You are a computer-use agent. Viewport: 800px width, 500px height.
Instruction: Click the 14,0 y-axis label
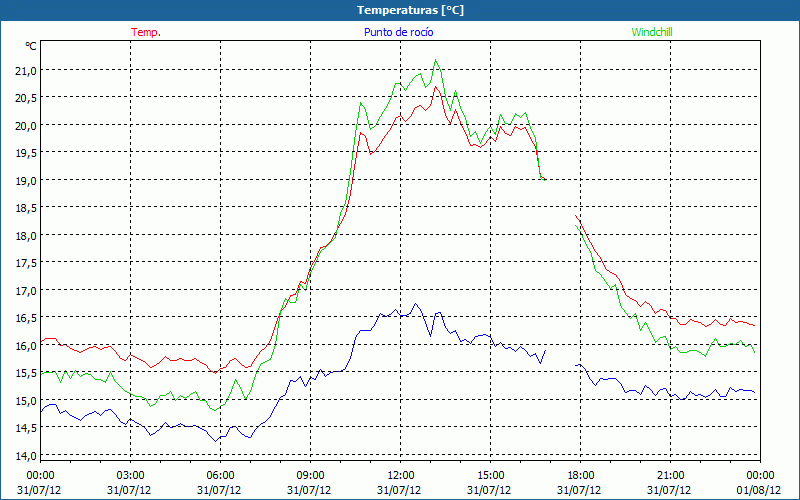click(24, 456)
